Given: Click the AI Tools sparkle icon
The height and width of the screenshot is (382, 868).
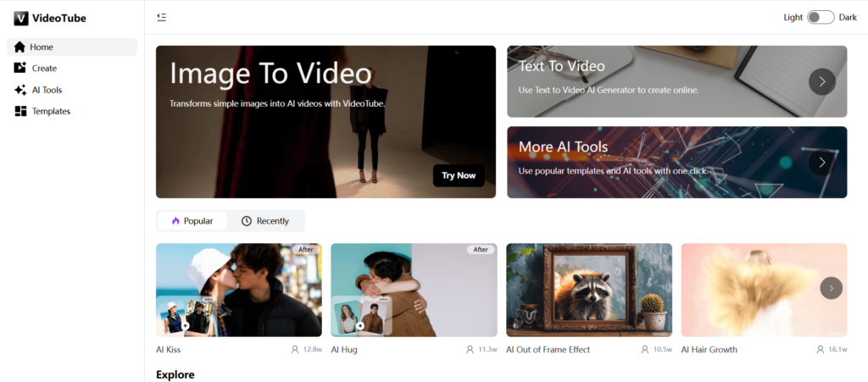Looking at the screenshot, I should pyautogui.click(x=20, y=90).
